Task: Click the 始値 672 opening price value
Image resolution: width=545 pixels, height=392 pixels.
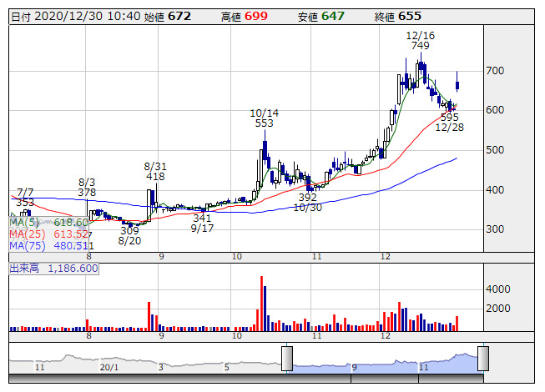Action: pyautogui.click(x=180, y=16)
